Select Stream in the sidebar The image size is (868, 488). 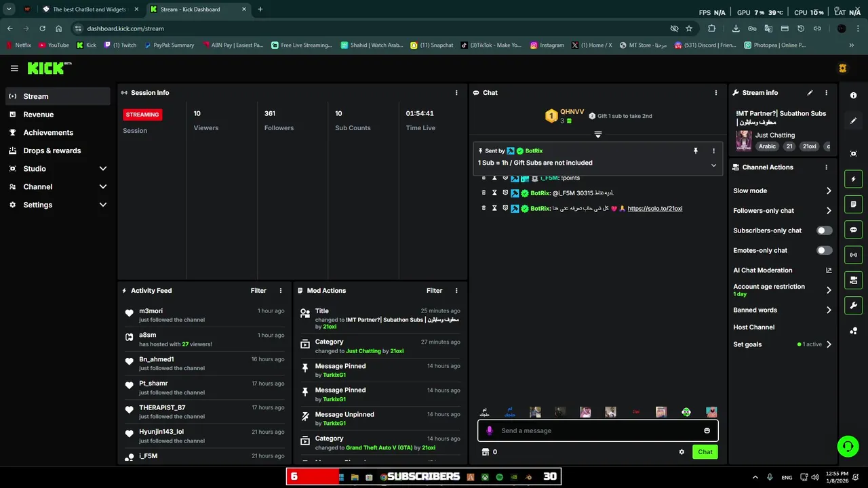coord(58,96)
